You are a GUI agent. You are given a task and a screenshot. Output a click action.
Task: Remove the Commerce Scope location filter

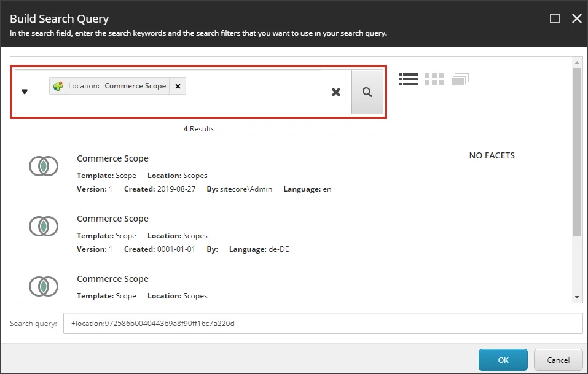(x=178, y=86)
